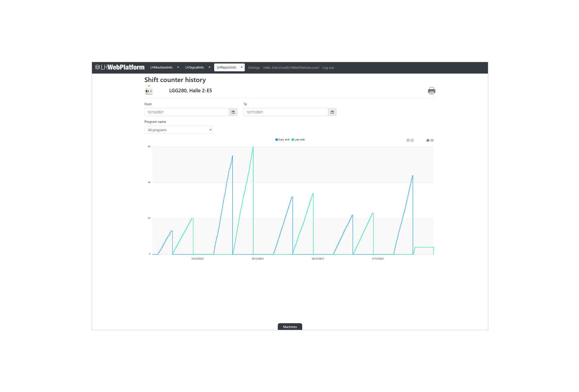This screenshot has width=579, height=392.
Task: Click the LGG280 machine thumbnail image
Action: tap(149, 90)
